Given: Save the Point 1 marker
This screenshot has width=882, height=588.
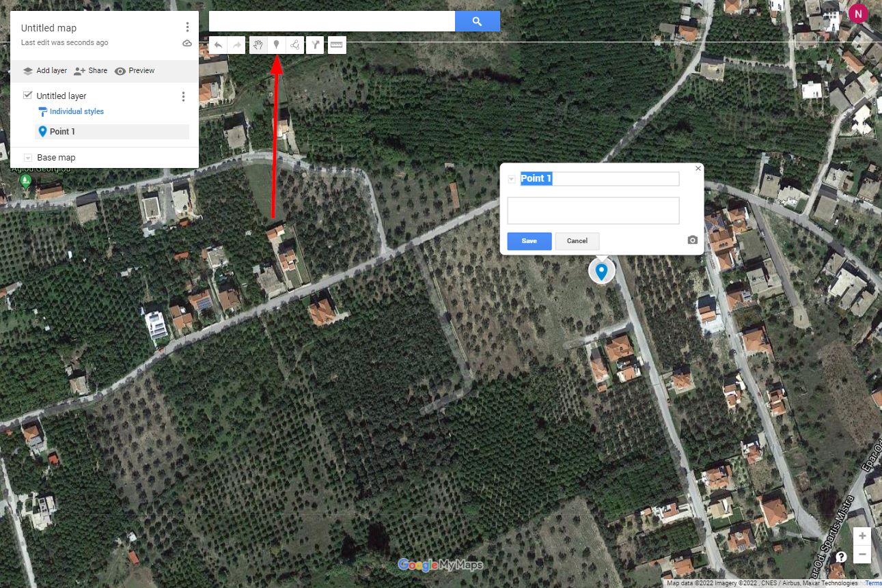Looking at the screenshot, I should coord(529,241).
